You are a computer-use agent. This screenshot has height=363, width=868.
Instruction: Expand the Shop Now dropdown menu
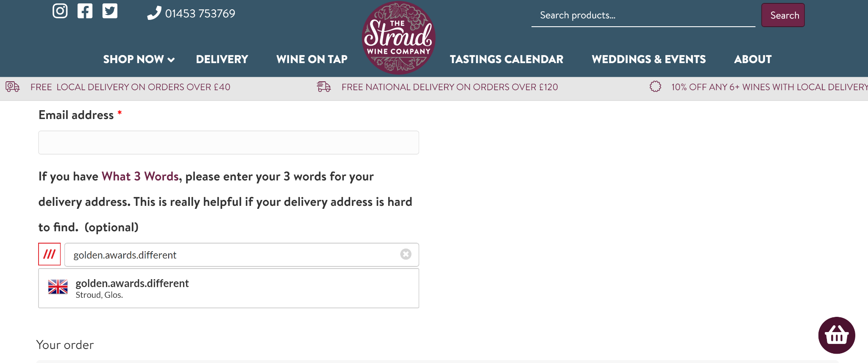click(x=139, y=59)
